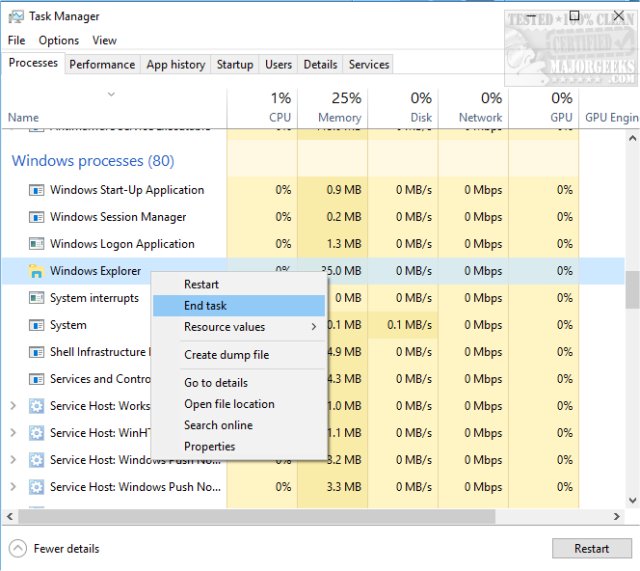Expand the Service Host: Works group
The width and height of the screenshot is (640, 571).
[x=13, y=406]
